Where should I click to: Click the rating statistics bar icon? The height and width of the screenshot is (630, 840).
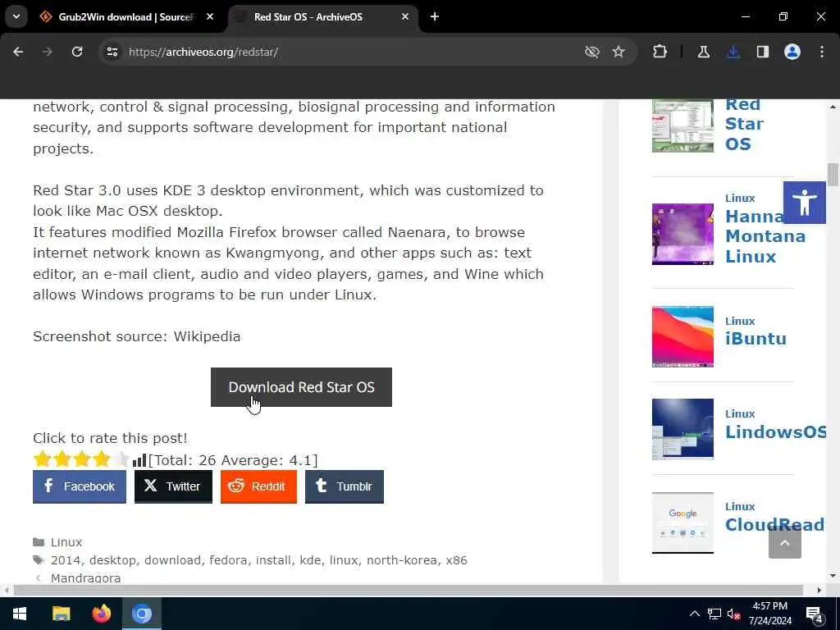click(x=139, y=460)
